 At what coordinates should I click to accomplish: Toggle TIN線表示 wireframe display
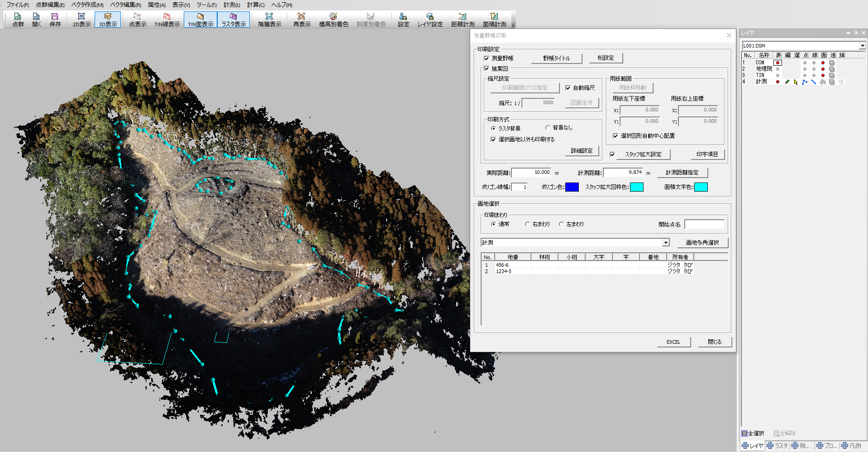click(x=167, y=19)
